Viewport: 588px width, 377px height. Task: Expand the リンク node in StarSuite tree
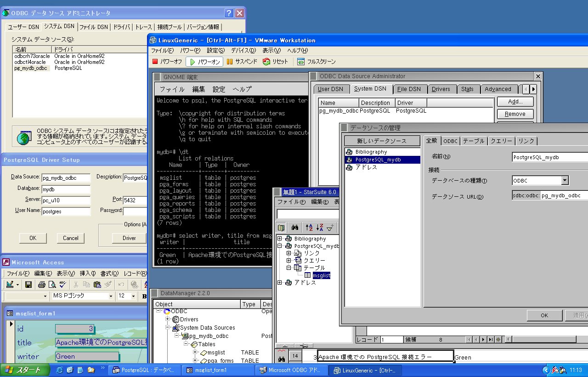pos(289,253)
